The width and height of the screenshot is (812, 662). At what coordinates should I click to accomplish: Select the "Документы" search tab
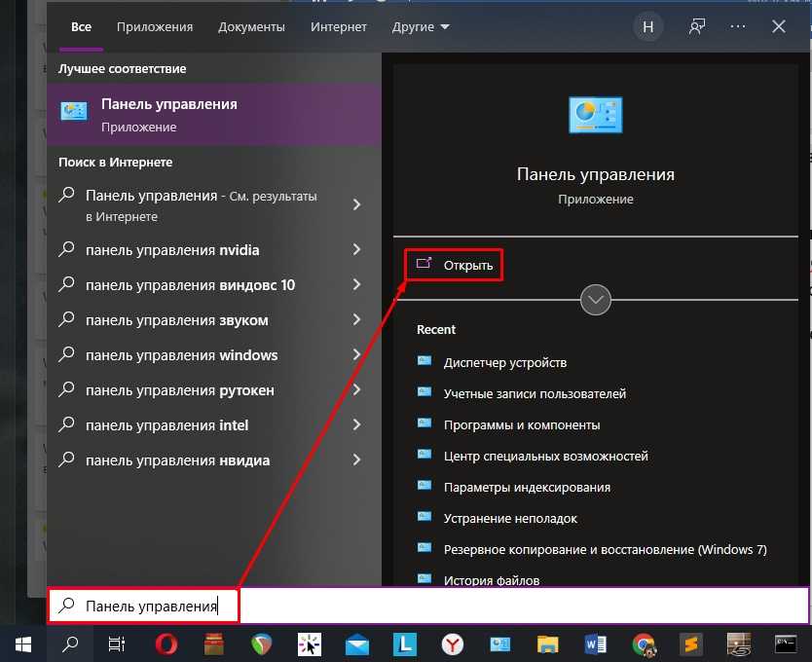[251, 27]
